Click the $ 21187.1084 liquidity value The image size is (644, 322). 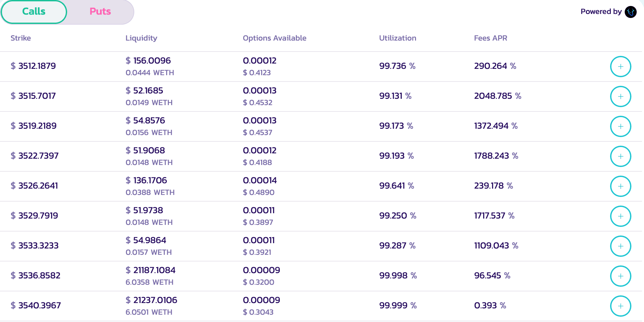pyautogui.click(x=151, y=270)
